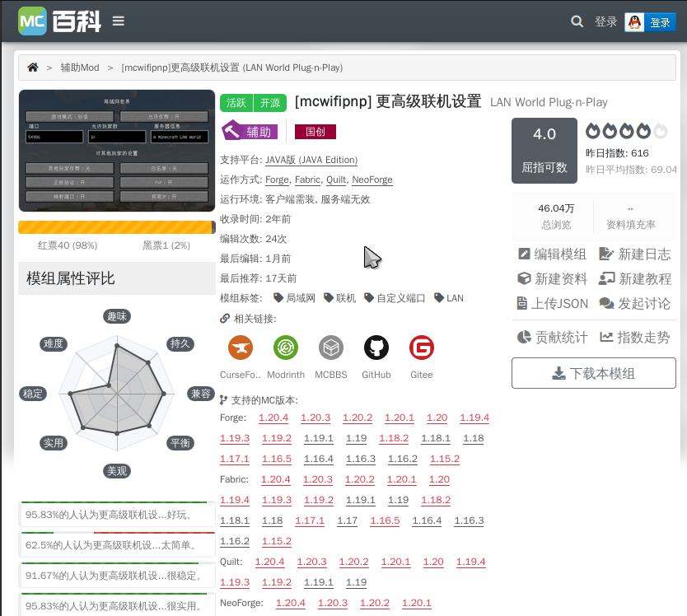
Task: Click the 开源 open-source badge
Action: coord(270,103)
